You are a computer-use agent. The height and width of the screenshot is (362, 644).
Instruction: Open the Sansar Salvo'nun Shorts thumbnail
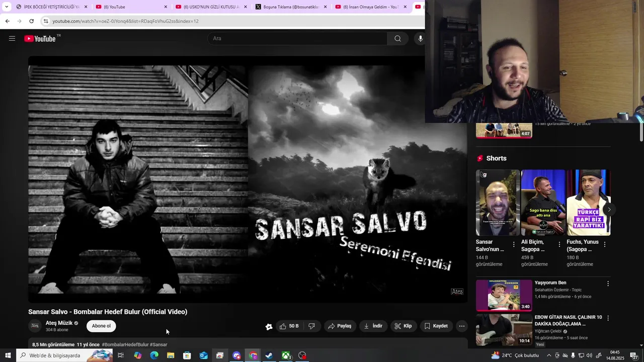coord(498,203)
